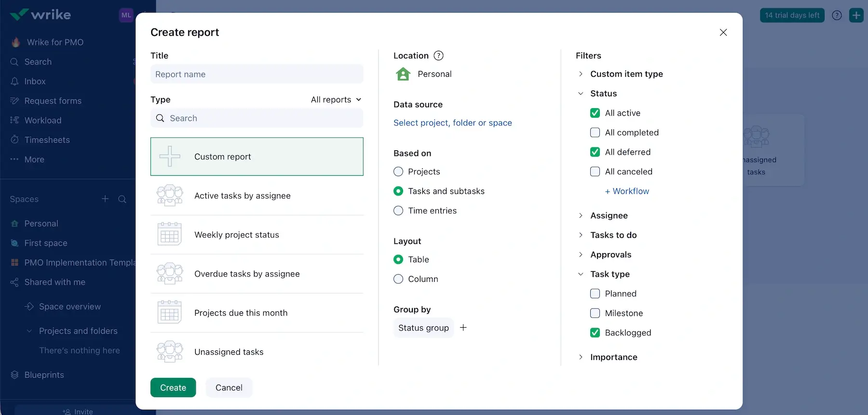Select the Column layout radio button
The width and height of the screenshot is (868, 415).
(398, 279)
